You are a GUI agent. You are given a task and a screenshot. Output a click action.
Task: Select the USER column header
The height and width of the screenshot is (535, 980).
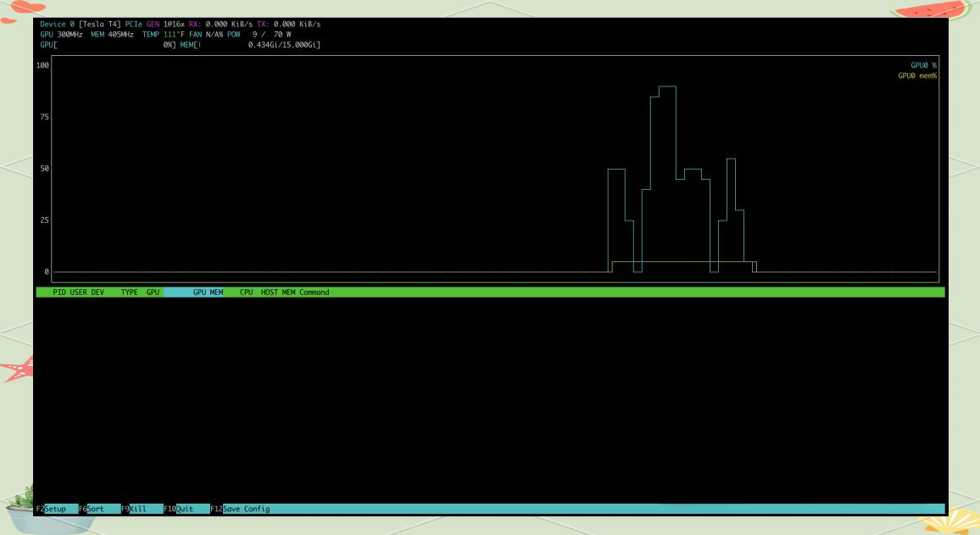click(x=78, y=293)
